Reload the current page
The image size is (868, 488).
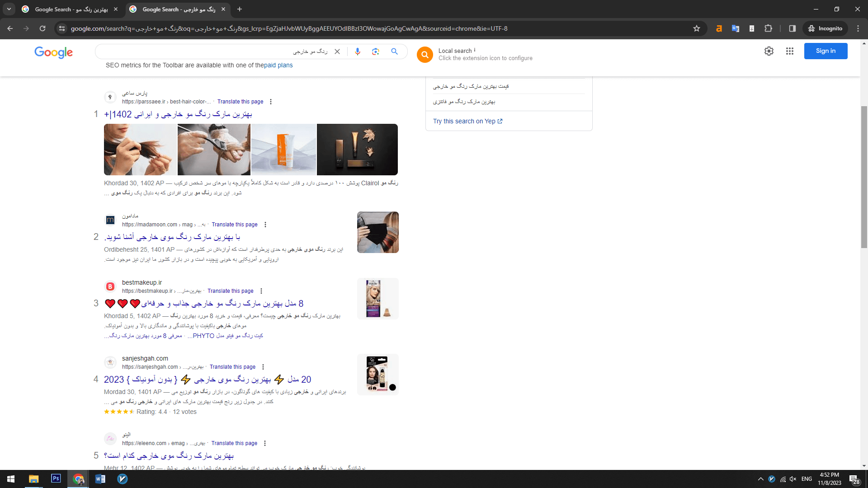42,28
